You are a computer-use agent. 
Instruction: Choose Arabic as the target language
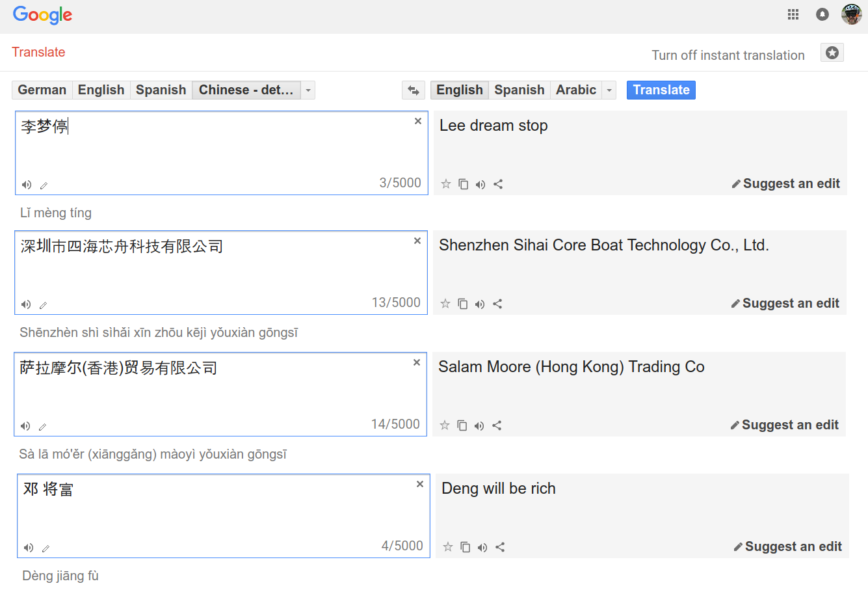coord(575,90)
